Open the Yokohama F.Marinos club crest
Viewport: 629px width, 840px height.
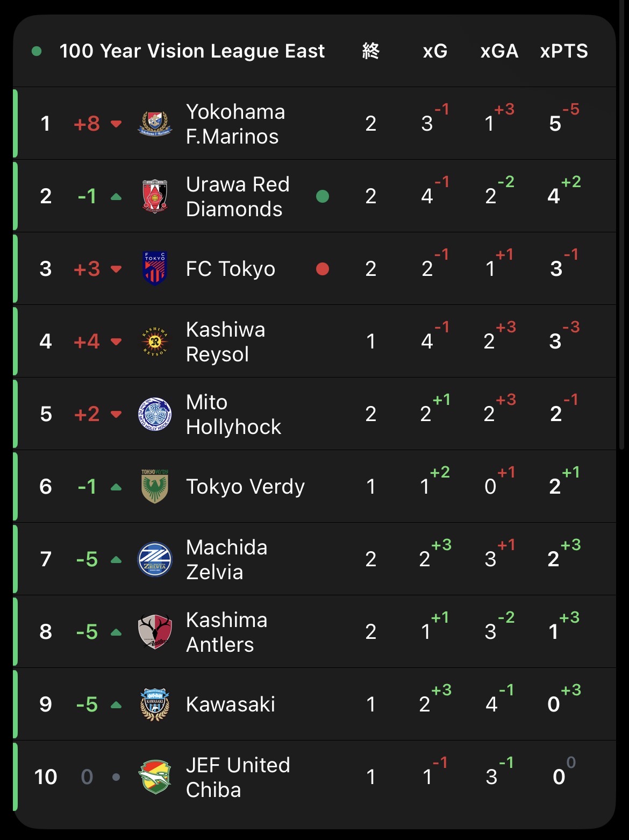155,124
